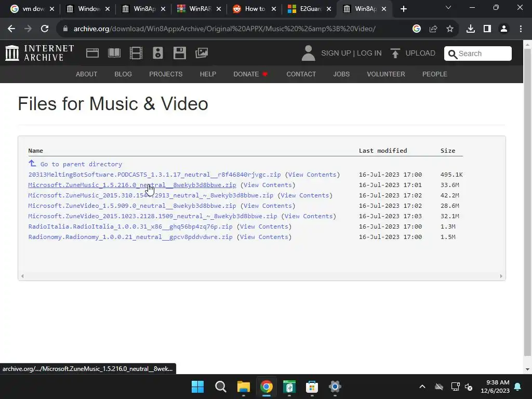The width and height of the screenshot is (532, 399).
Task: Open the Images icon in header
Action: [202, 53]
